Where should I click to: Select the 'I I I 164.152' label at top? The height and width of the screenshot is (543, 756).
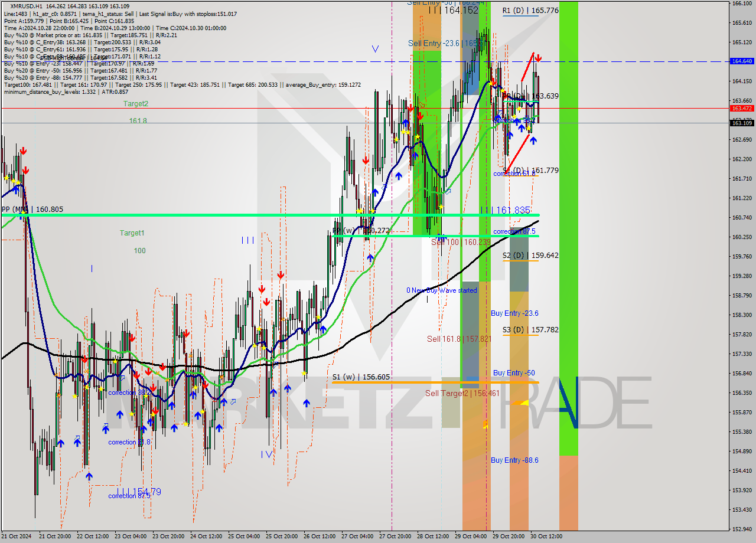pyautogui.click(x=453, y=10)
